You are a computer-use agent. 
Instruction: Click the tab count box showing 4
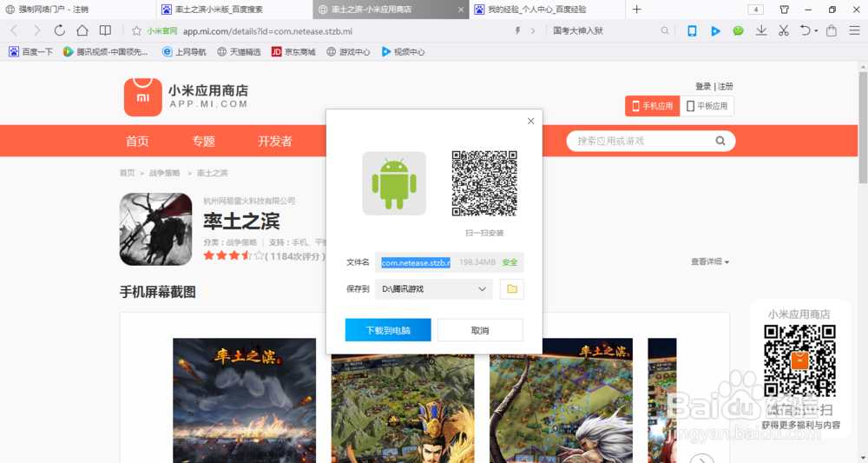coord(756,10)
